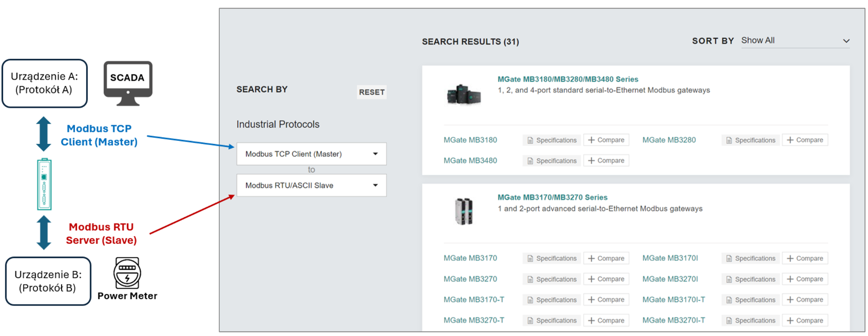Screen dimensions: 868x336
Task: Click the Power Meter icon
Action: [x=127, y=273]
